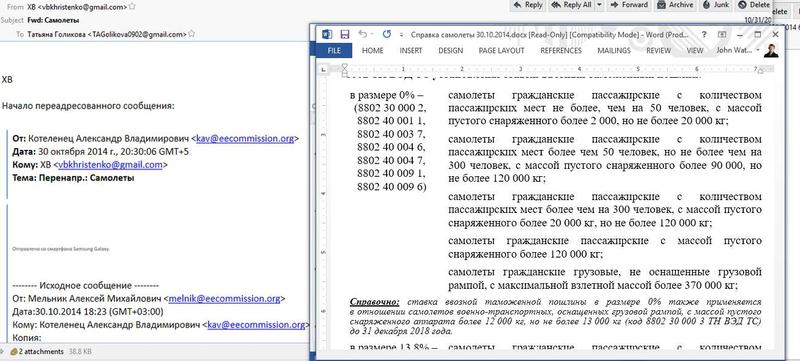
Task: Switch to the VIEW ribbon tab
Action: [x=695, y=50]
